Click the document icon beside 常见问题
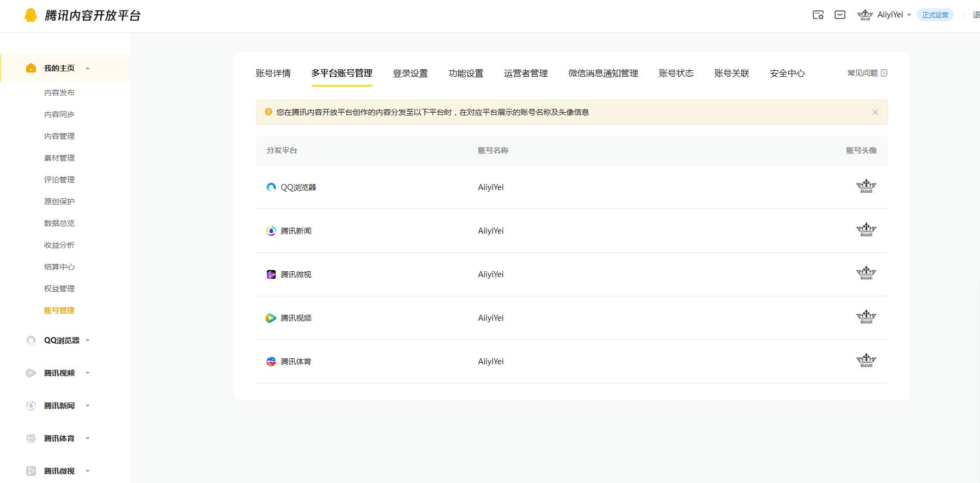The image size is (980, 483). click(x=884, y=73)
